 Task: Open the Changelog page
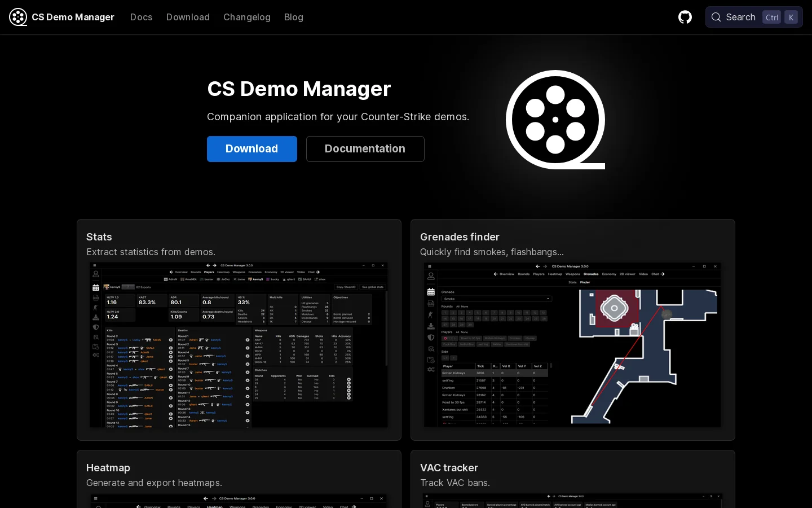pos(247,17)
